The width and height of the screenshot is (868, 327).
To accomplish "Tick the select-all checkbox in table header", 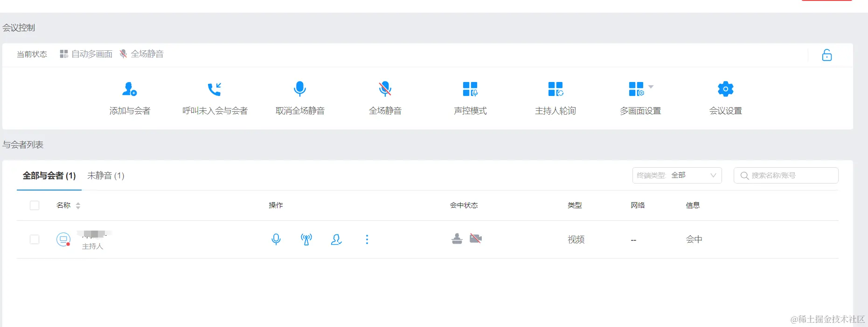I will [35, 205].
